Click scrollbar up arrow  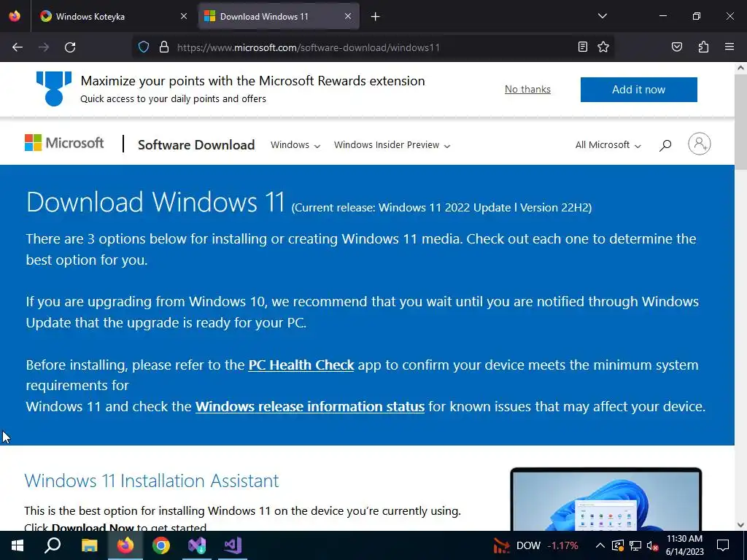click(740, 68)
